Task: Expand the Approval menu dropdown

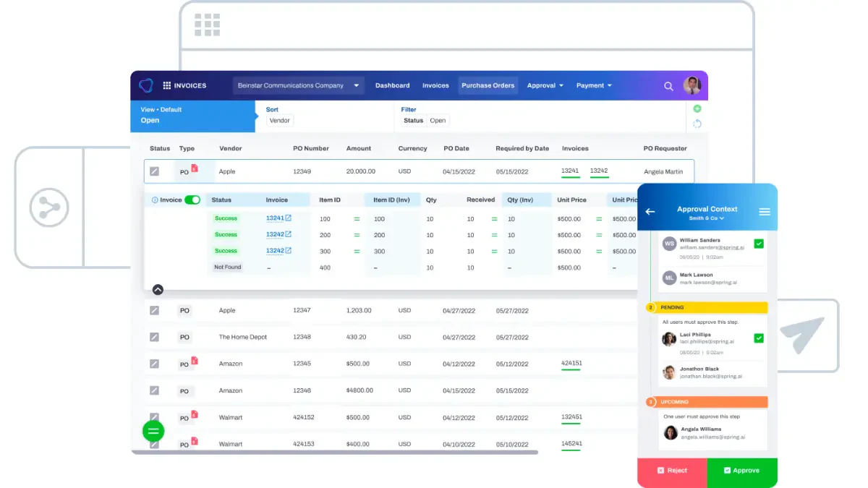Action: pos(545,85)
